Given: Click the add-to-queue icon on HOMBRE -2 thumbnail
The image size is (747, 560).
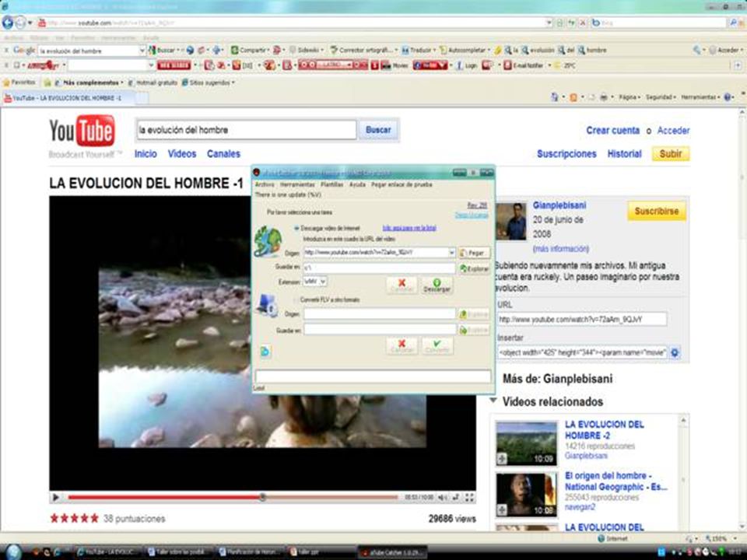Looking at the screenshot, I should [502, 459].
